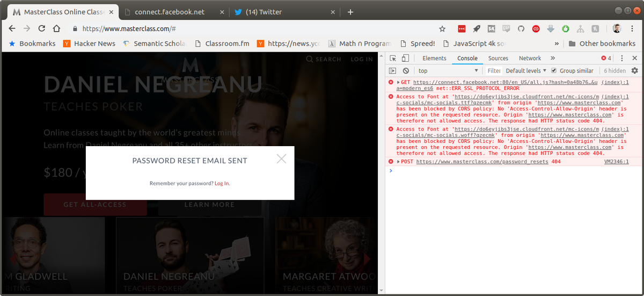Click the Log In link in dialog
Viewport: 644px width, 296px height.
[x=222, y=183]
